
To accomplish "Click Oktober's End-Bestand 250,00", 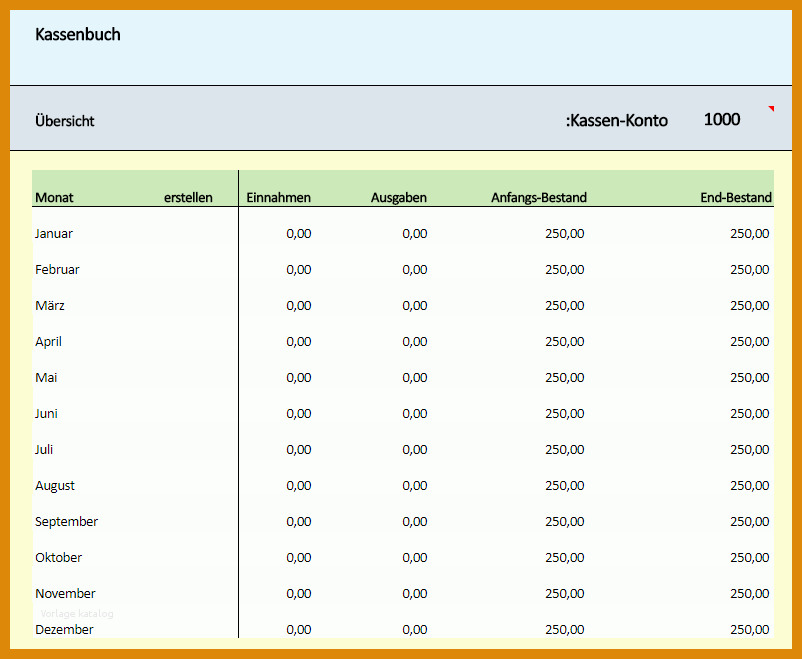I will 750,558.
